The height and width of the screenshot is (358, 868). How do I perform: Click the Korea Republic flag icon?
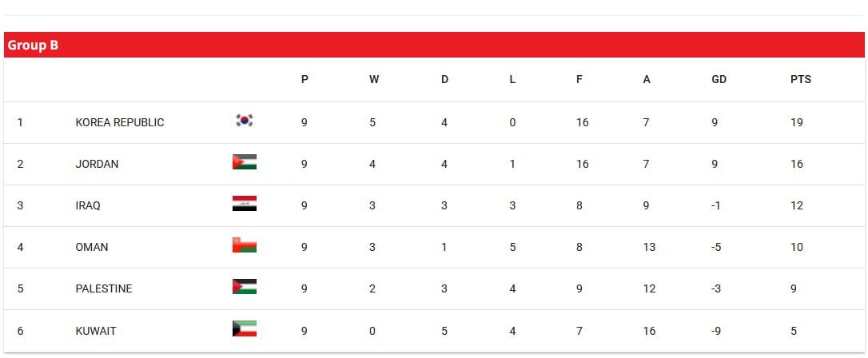point(245,121)
